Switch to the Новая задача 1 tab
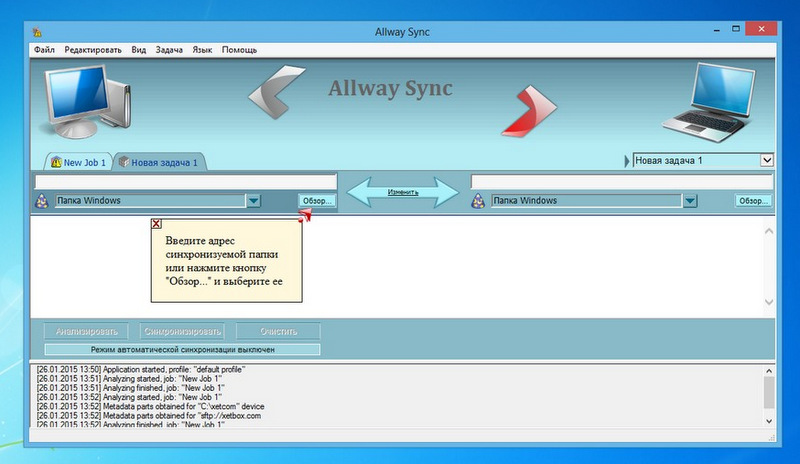Viewport: 800px width, 464px height. (x=159, y=162)
